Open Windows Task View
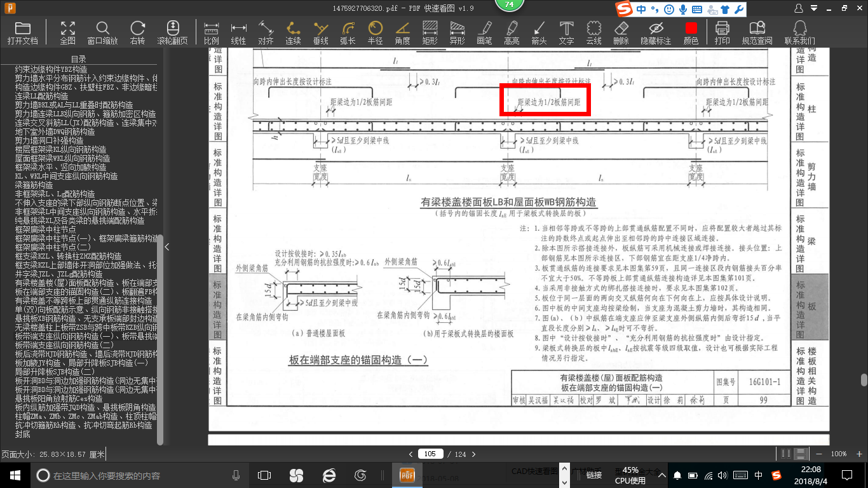 [x=264, y=475]
